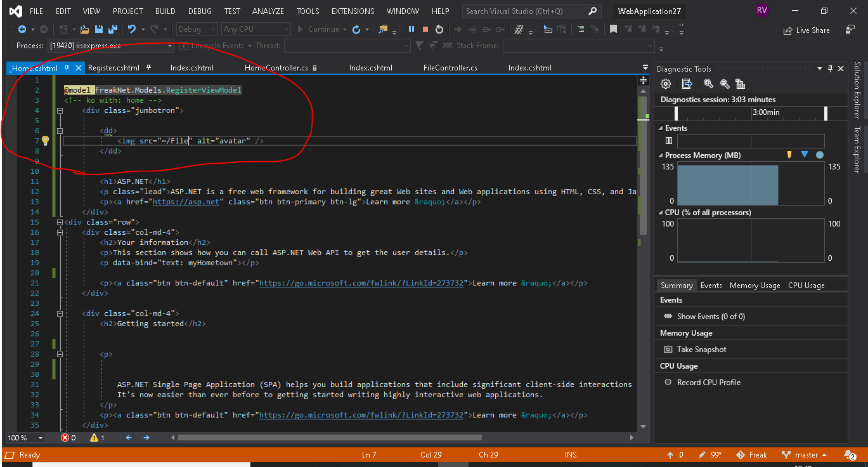The image size is (868, 467).
Task: Click the https://asp.net link on line 13
Action: [x=186, y=202]
